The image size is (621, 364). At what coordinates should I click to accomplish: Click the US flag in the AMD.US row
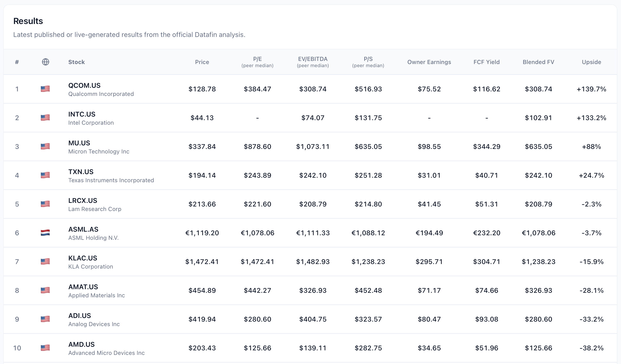45,348
